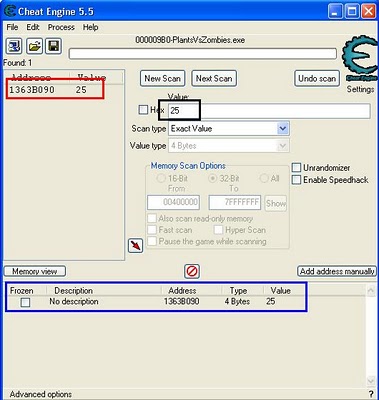Clear the address list with the red no-entry icon
379x400 pixels.
click(192, 271)
